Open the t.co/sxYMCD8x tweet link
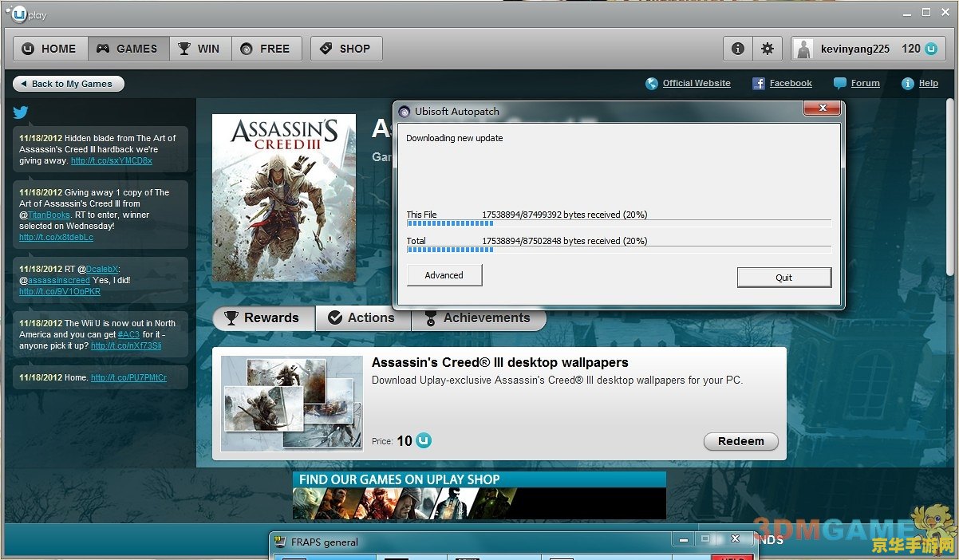The image size is (959, 560). (111, 160)
